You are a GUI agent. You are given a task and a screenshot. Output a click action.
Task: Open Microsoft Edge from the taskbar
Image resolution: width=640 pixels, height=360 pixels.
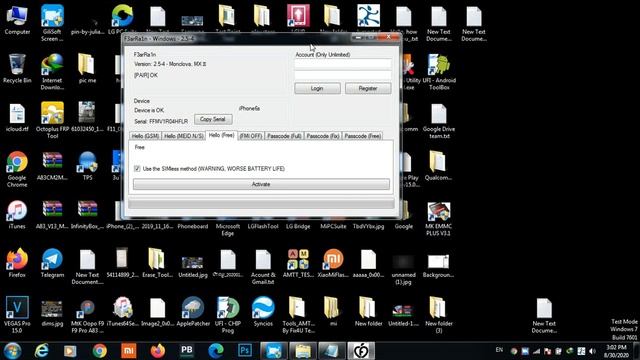tap(216, 351)
